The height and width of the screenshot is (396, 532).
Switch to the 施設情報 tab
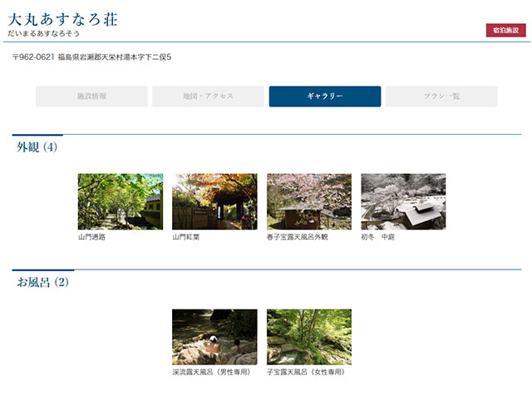[91, 97]
